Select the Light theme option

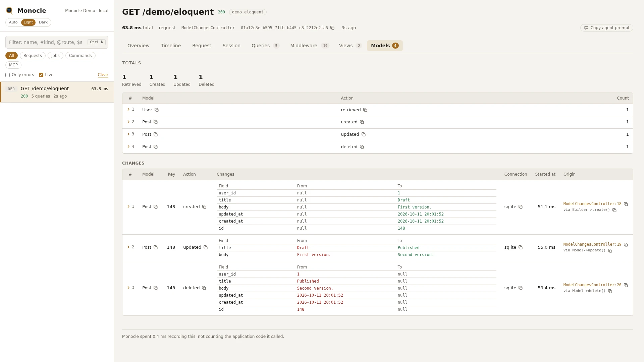point(28,22)
